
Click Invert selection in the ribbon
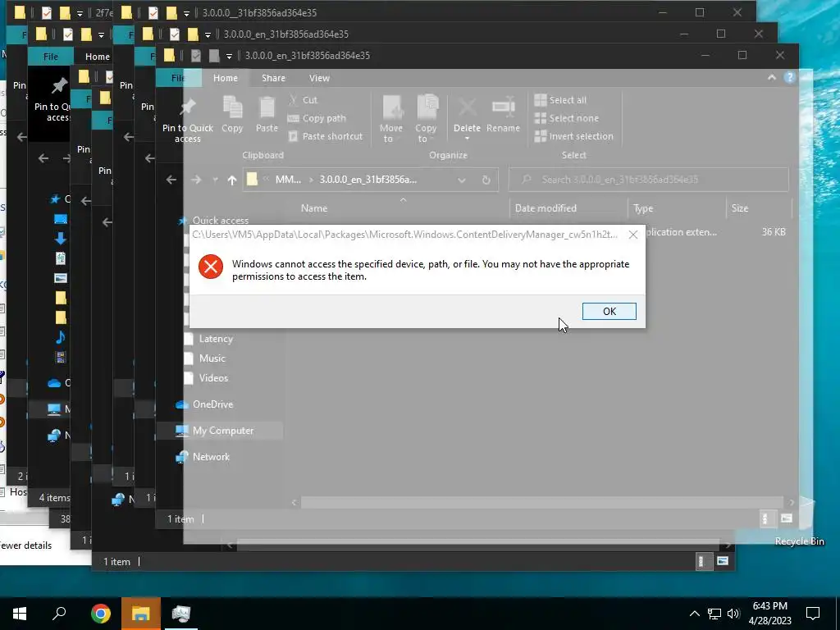[573, 137]
